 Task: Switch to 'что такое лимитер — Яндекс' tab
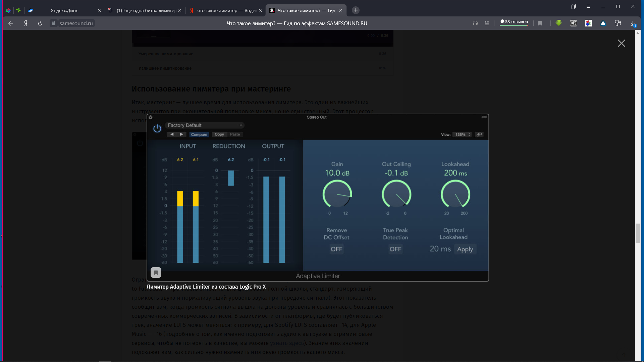coord(226,10)
